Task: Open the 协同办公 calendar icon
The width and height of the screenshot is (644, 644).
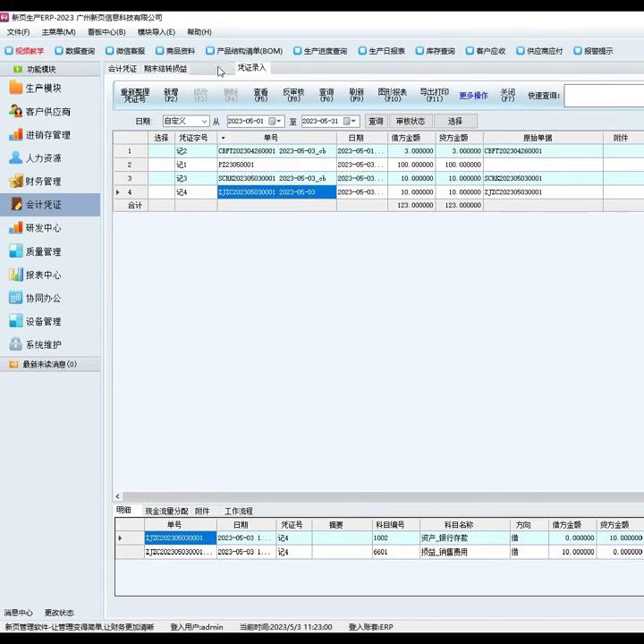Action: [16, 298]
